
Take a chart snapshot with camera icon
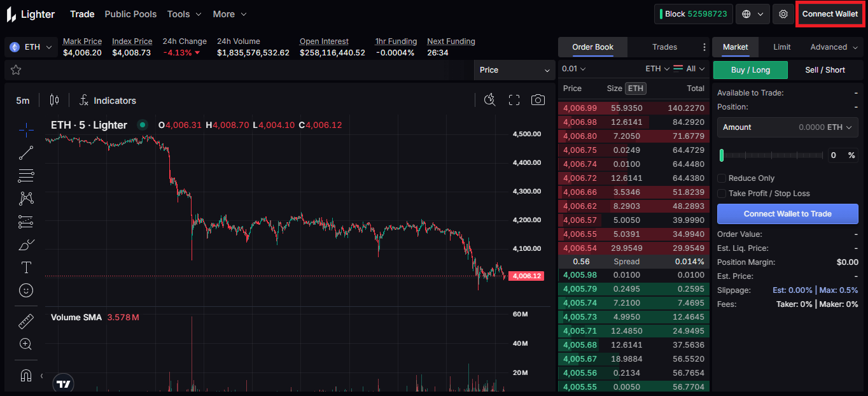click(538, 100)
